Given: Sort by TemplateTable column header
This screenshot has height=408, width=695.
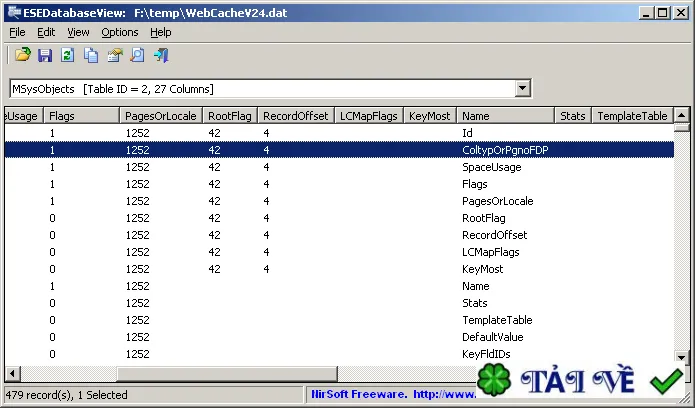Looking at the screenshot, I should click(x=633, y=116).
